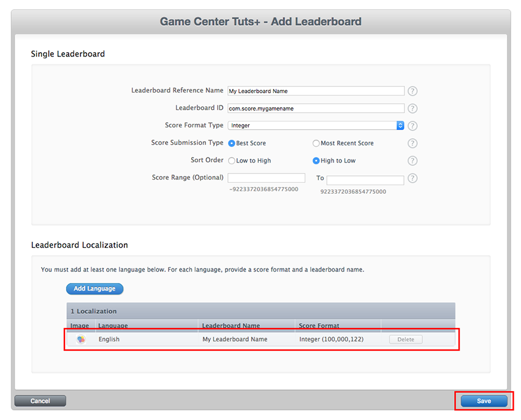Open help for Leaderboard Reference Name

click(x=413, y=91)
